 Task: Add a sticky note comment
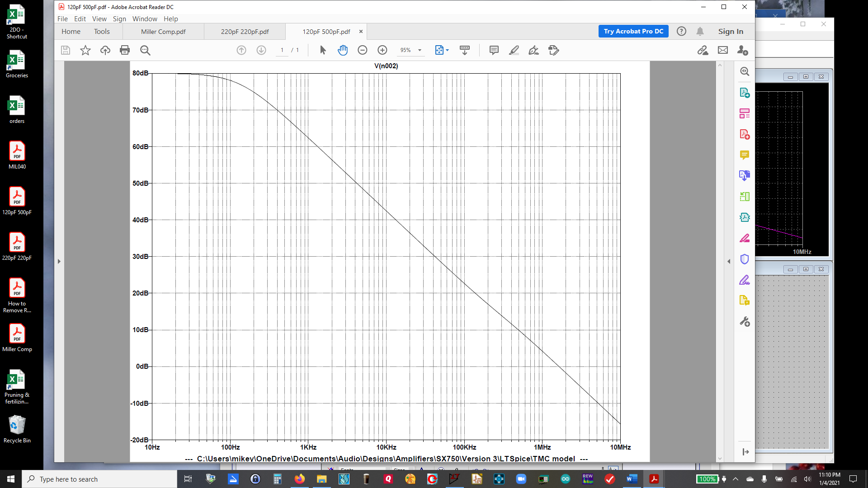pos(494,50)
